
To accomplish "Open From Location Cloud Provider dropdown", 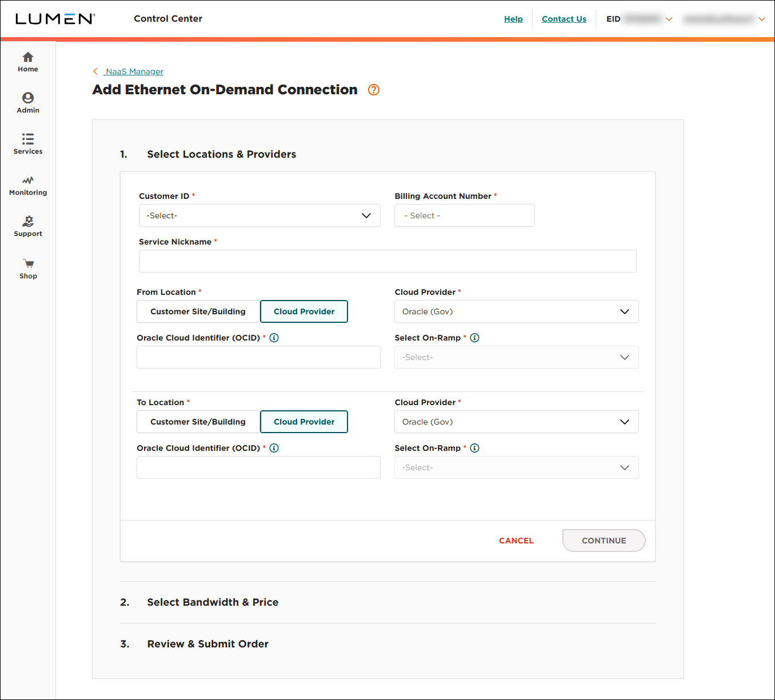I will point(517,311).
